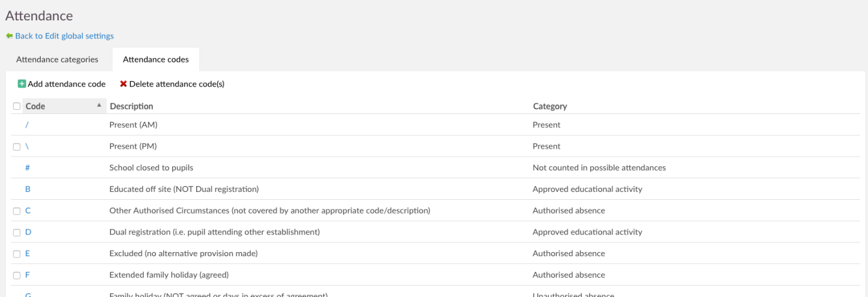Click the green back arrow icon

(x=9, y=36)
